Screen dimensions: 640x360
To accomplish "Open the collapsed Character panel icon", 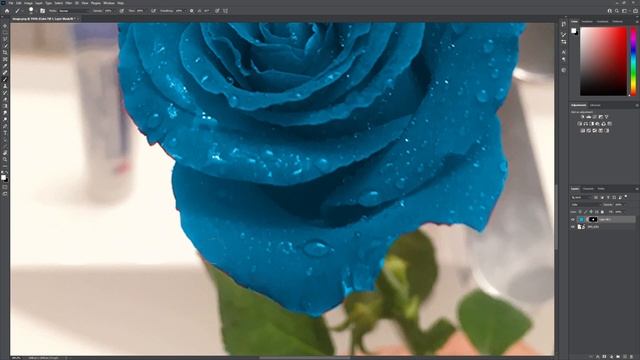I will click(564, 52).
